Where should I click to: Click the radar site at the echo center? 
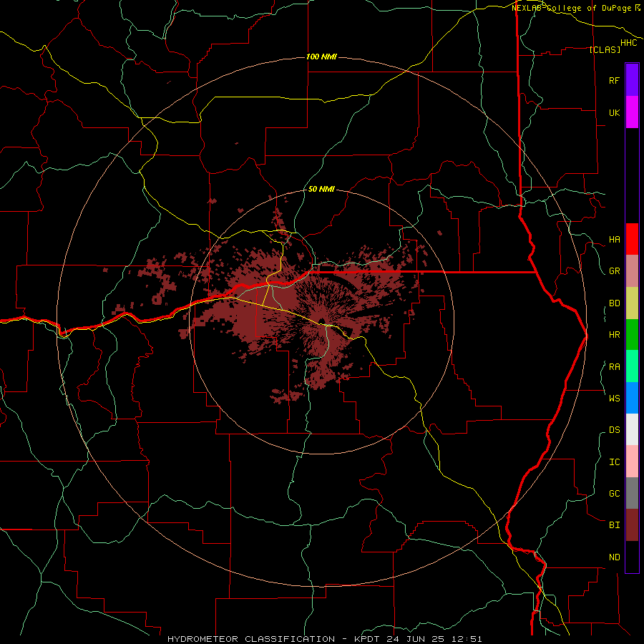tap(321, 321)
